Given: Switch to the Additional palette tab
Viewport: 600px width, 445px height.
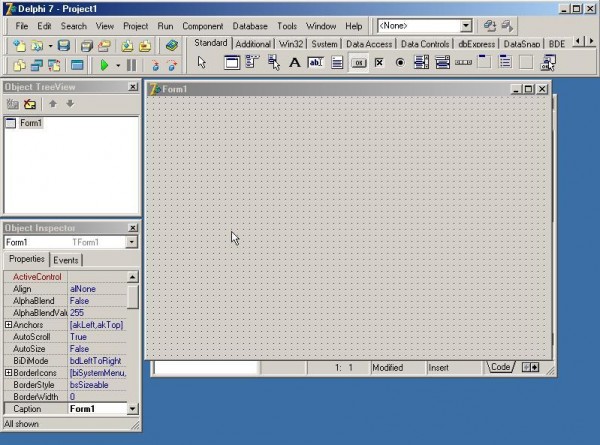Looking at the screenshot, I should pyautogui.click(x=253, y=44).
